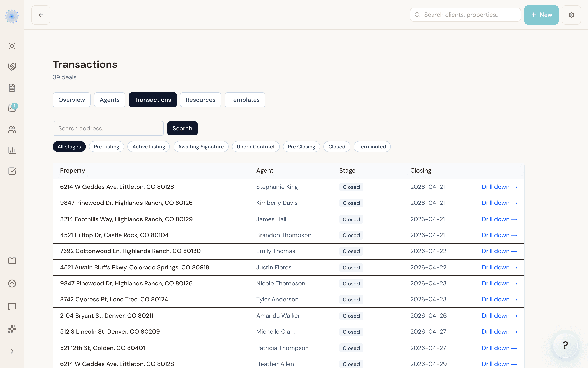Click the Property column header
The width and height of the screenshot is (588, 368).
pyautogui.click(x=72, y=171)
